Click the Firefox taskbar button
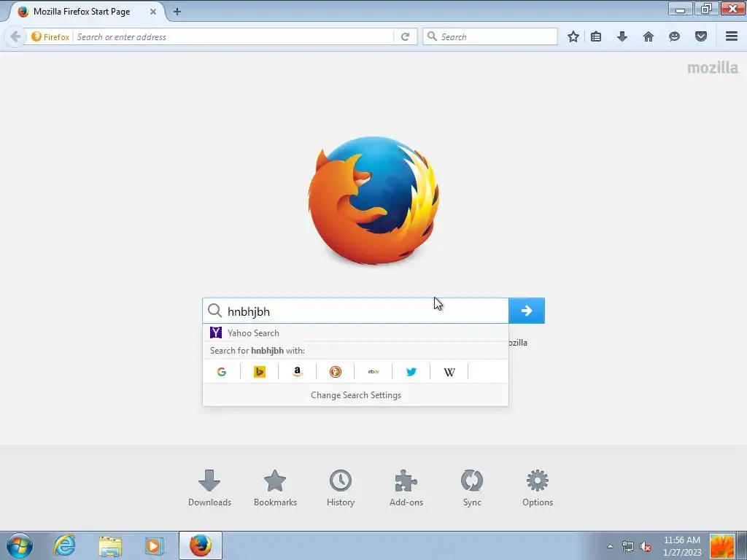 click(201, 545)
